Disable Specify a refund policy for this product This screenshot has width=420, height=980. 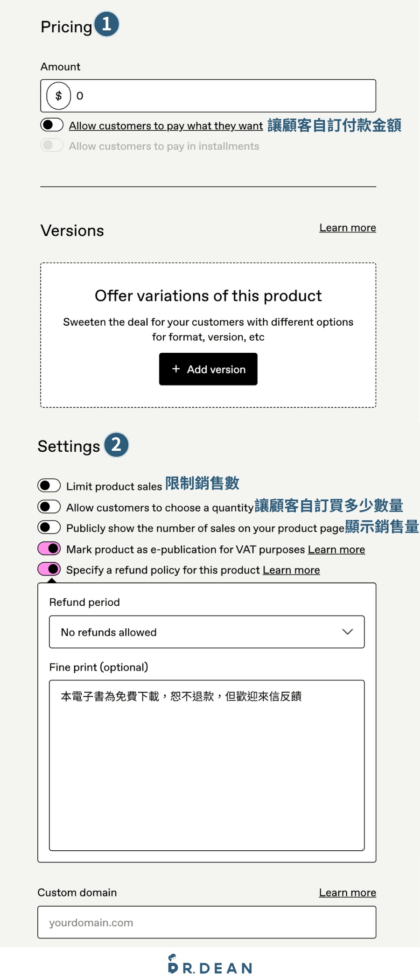(x=49, y=569)
